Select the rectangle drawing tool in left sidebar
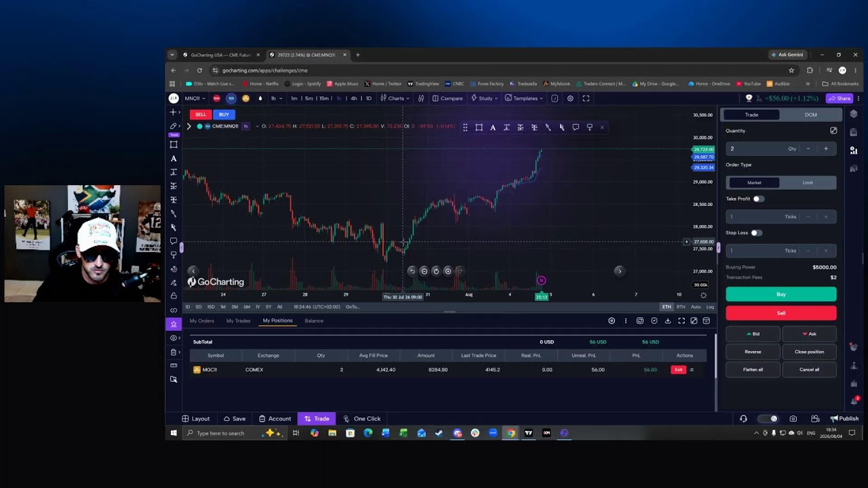The width and height of the screenshot is (868, 488). pyautogui.click(x=174, y=144)
